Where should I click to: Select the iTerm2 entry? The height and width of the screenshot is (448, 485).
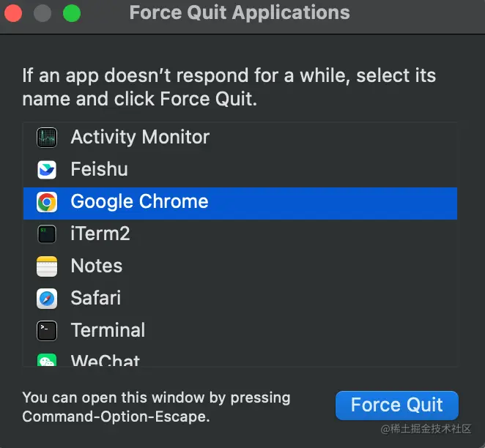[240, 234]
